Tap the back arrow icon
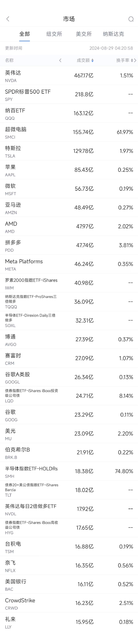The image size is (138, 644). tap(8, 19)
